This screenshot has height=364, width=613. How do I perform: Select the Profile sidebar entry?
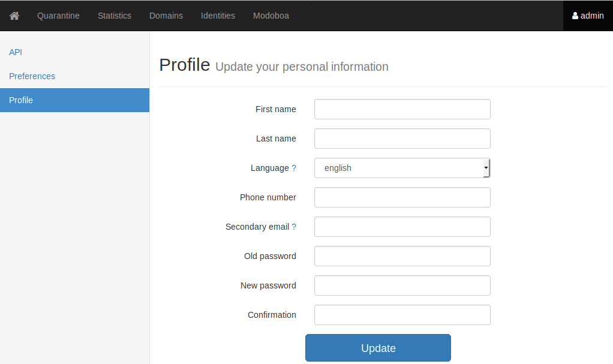coord(21,100)
